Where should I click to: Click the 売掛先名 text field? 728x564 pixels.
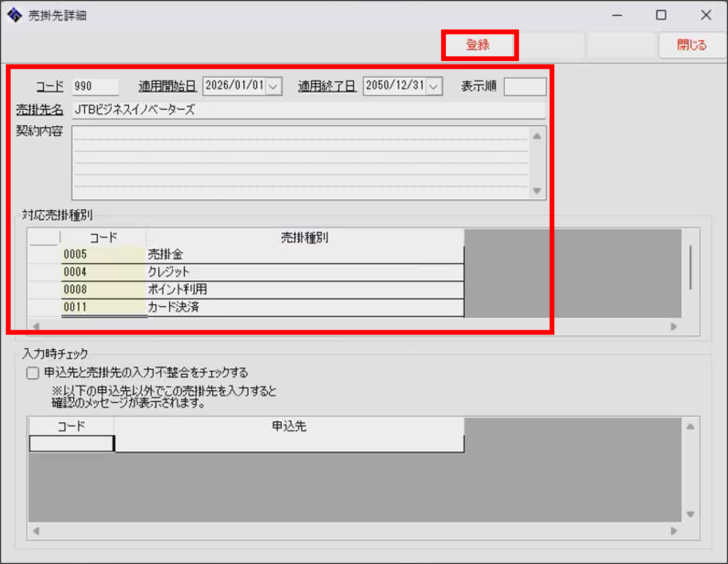308,110
